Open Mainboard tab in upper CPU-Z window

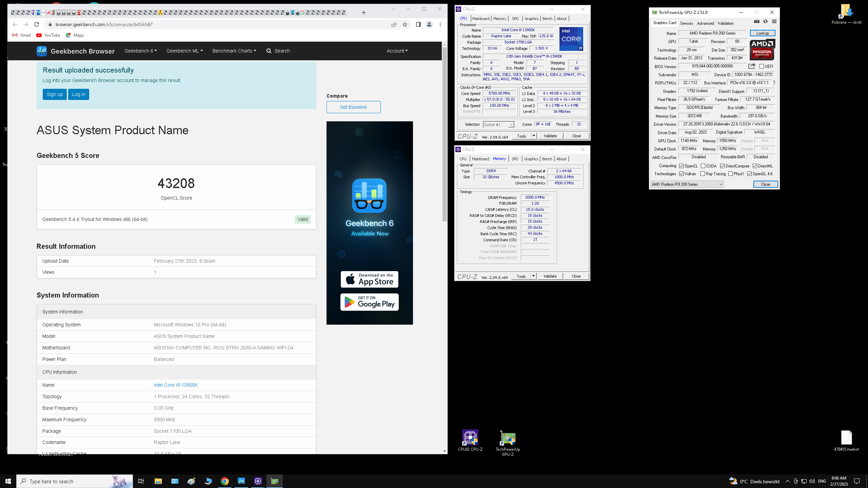click(x=481, y=19)
